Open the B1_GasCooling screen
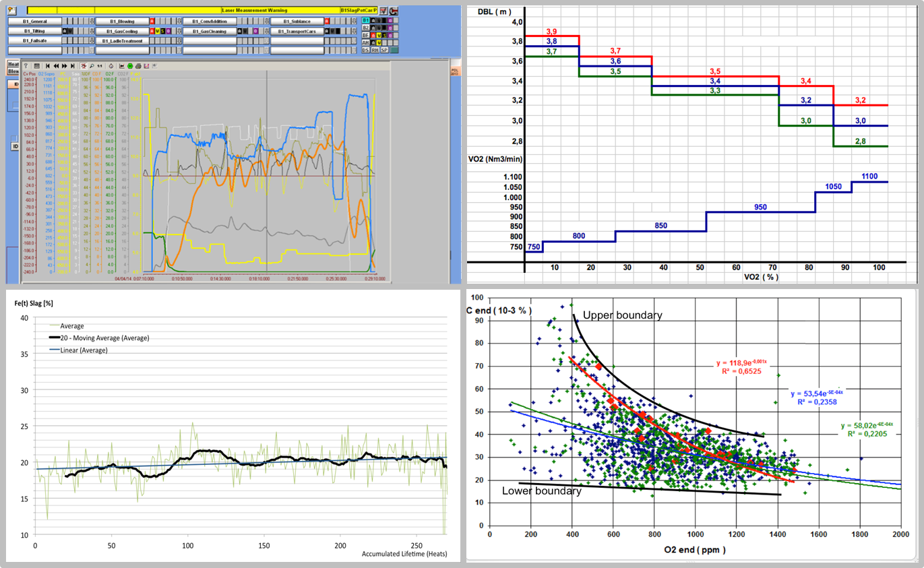The width and height of the screenshot is (924, 568). (123, 31)
